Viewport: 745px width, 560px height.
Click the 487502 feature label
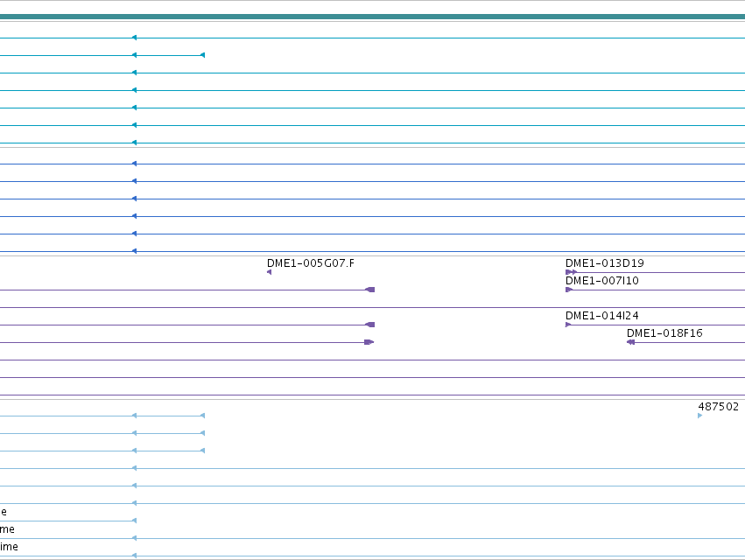pos(719,407)
